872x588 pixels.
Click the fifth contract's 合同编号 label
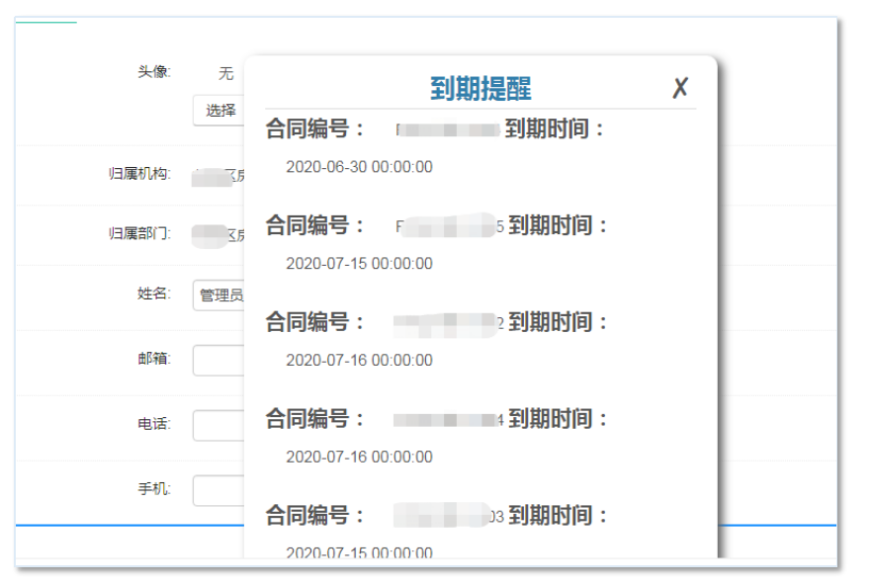(315, 516)
